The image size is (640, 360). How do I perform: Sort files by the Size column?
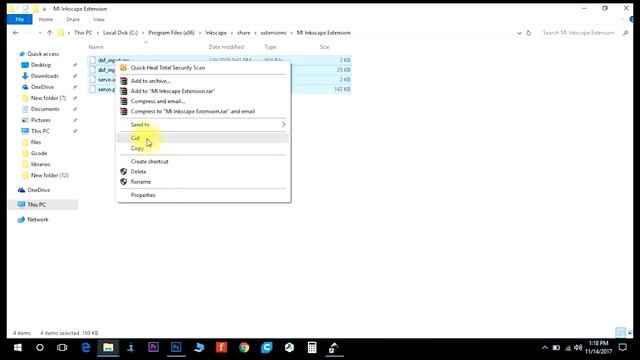(x=324, y=47)
